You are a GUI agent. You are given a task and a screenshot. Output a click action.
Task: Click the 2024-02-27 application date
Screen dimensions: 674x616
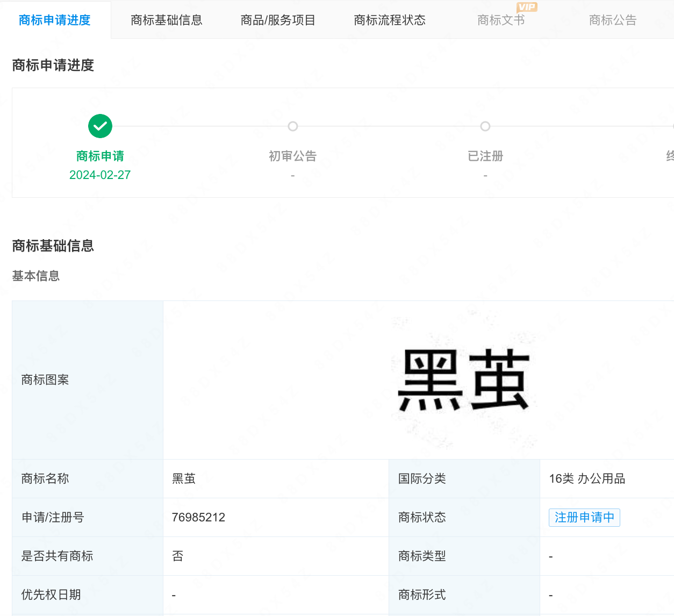click(x=100, y=175)
